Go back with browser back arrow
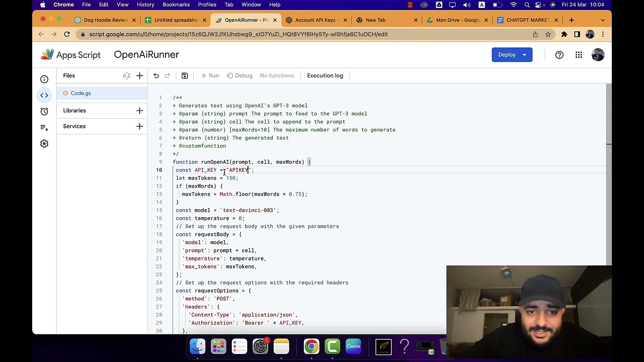 point(41,34)
